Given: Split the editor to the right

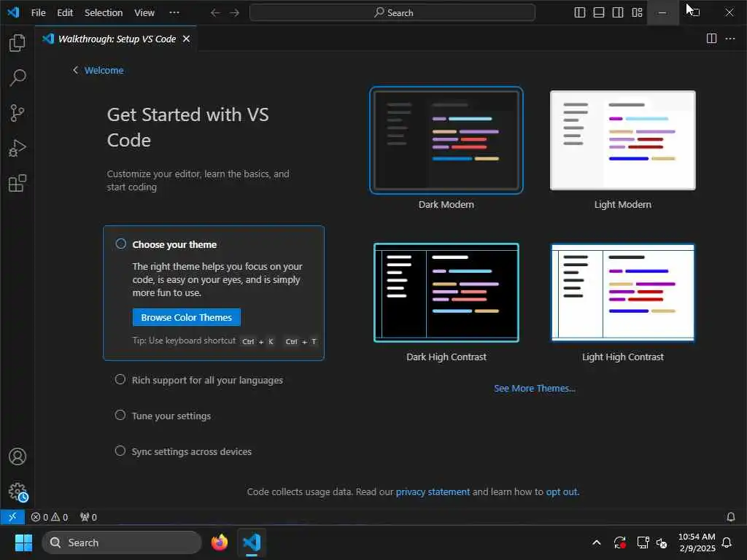Looking at the screenshot, I should (x=711, y=39).
